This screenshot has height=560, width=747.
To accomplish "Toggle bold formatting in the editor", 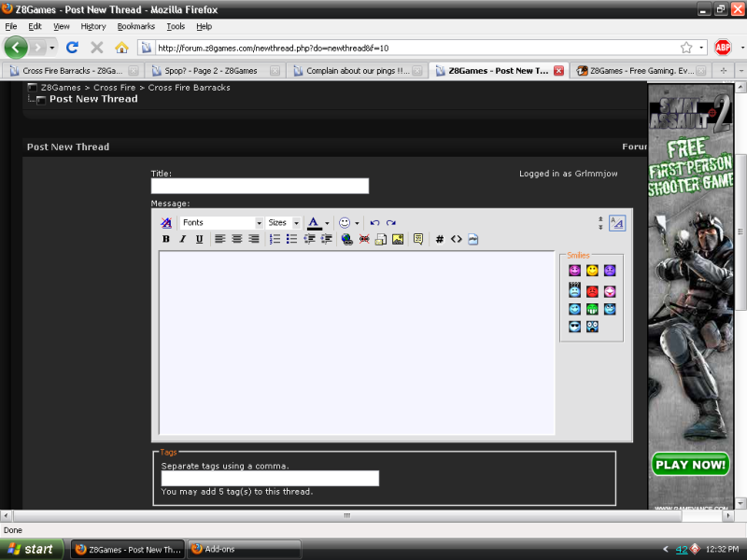I will (166, 239).
